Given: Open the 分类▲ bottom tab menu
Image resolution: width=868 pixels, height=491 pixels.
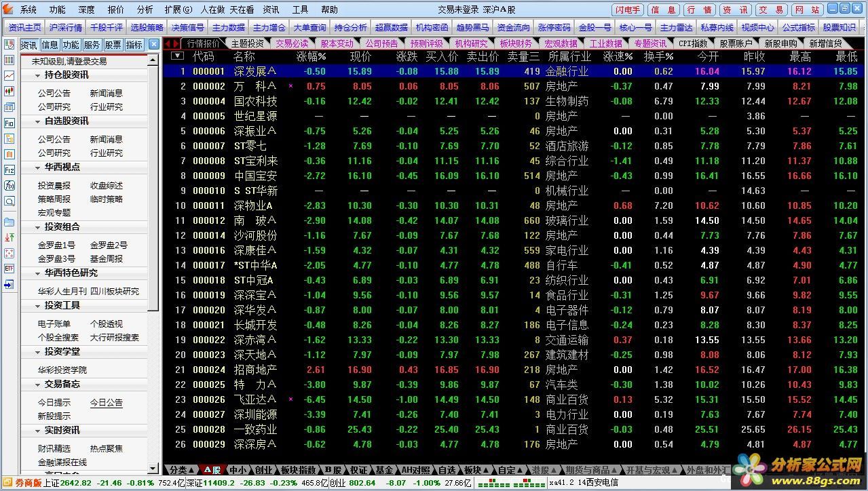Looking at the screenshot, I should [x=181, y=470].
